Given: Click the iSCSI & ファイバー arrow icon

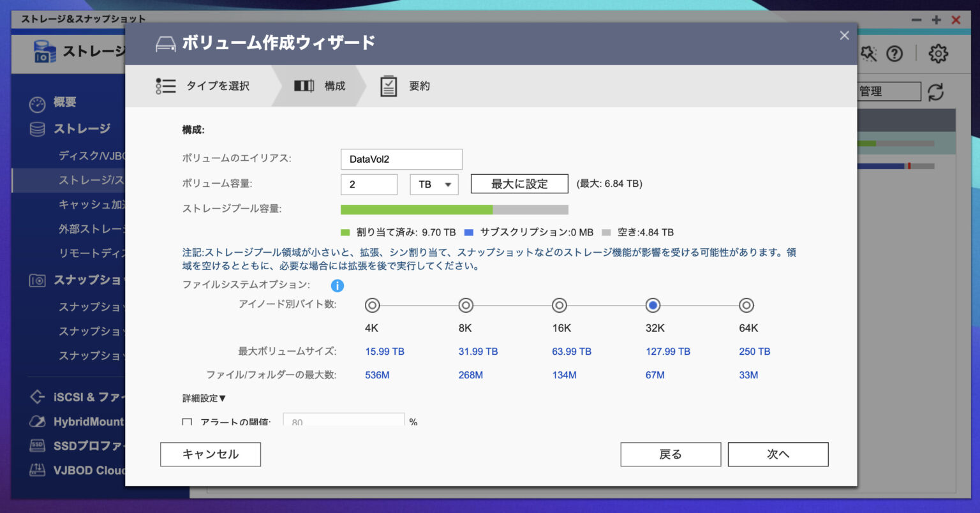Looking at the screenshot, I should (38, 397).
